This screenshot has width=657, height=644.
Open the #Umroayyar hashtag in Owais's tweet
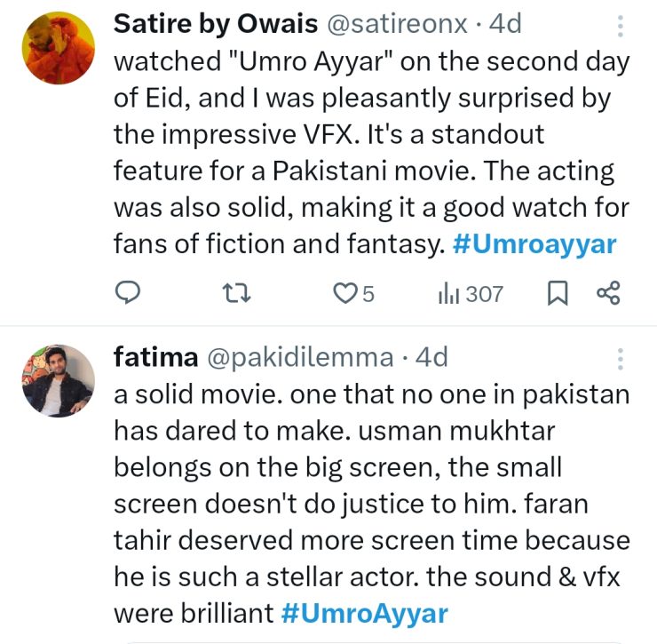534,245
